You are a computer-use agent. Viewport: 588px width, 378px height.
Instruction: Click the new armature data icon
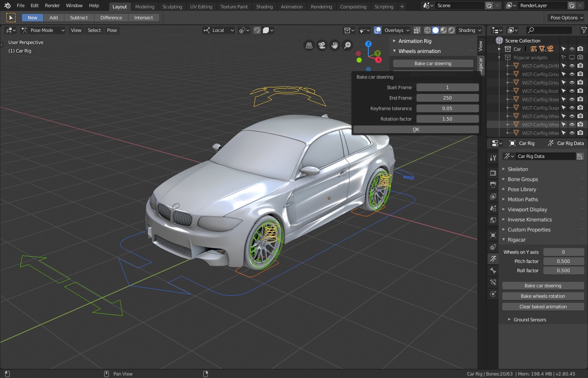[580, 156]
